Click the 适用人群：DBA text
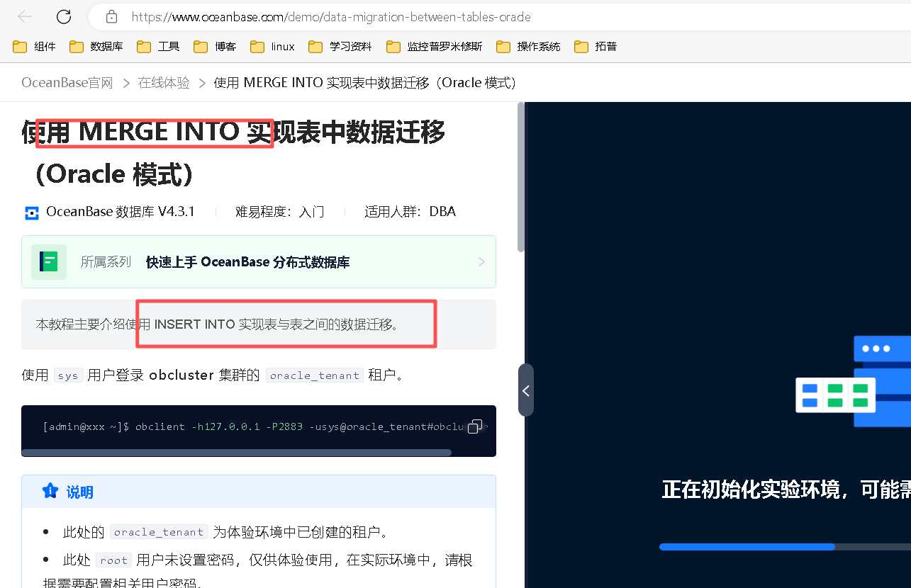The height and width of the screenshot is (588, 911). pos(410,212)
